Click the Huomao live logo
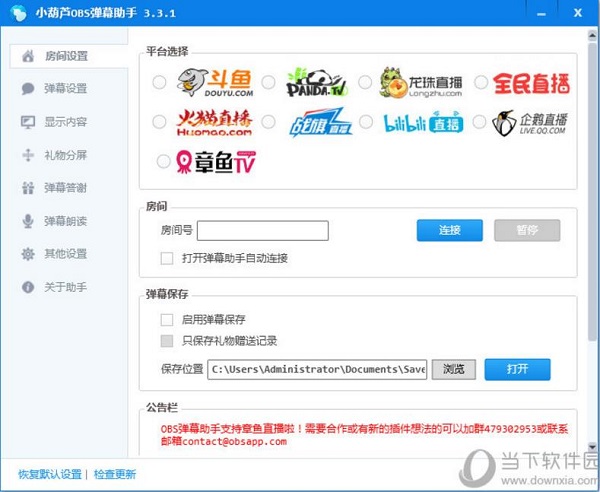600x492 pixels. (214, 122)
